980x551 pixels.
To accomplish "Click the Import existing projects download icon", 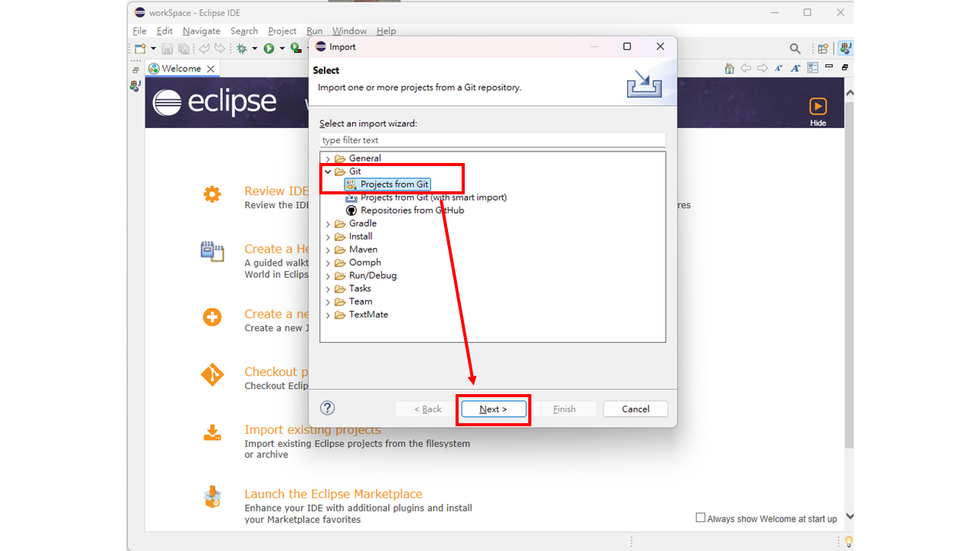I will tap(212, 433).
